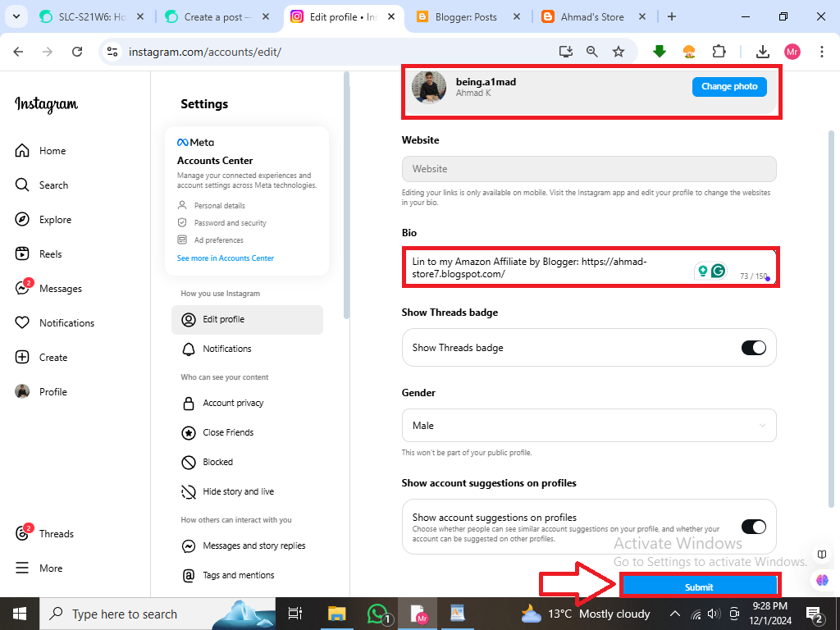Switch to Create a post tab

[217, 16]
